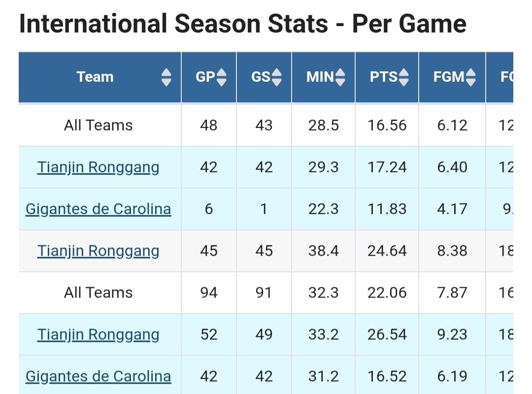This screenshot has width=532, height=394.
Task: Open Tianjin Ronggang link with 45 GP
Action: point(98,251)
